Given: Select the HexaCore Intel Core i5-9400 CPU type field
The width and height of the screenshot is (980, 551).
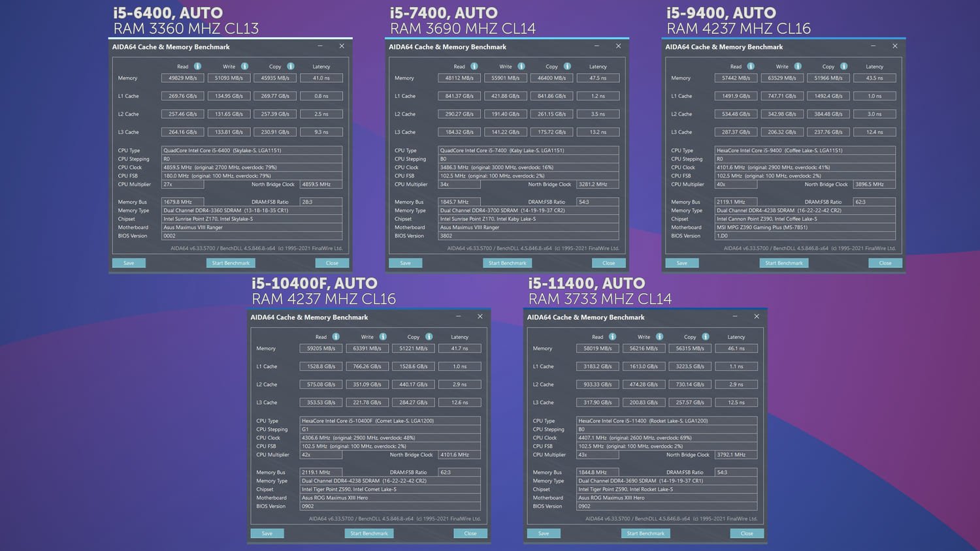Looking at the screenshot, I should (805, 150).
